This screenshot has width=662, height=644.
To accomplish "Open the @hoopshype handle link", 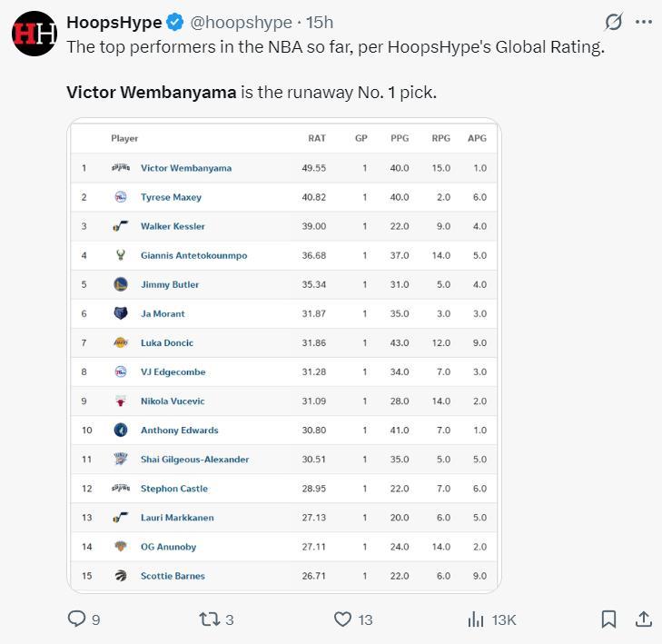I will coord(240,22).
